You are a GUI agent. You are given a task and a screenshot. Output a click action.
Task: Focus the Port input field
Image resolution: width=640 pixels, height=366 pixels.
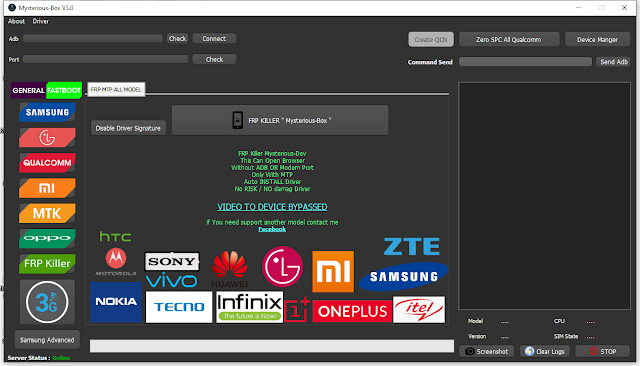point(106,59)
